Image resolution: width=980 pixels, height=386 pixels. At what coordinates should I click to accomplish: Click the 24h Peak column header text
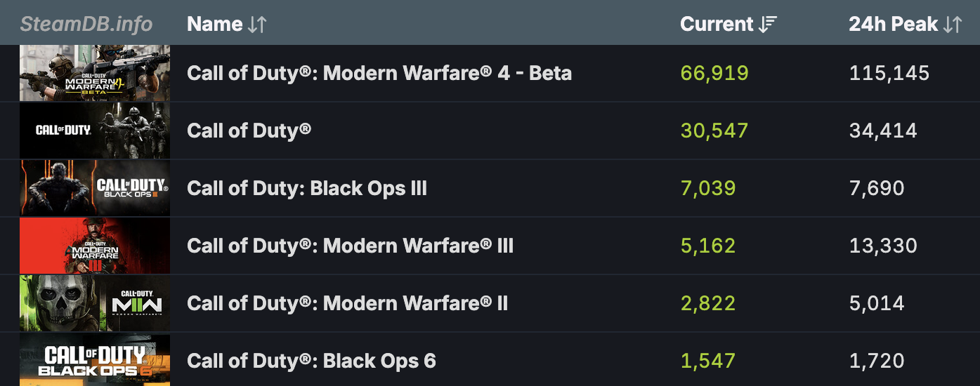(894, 25)
